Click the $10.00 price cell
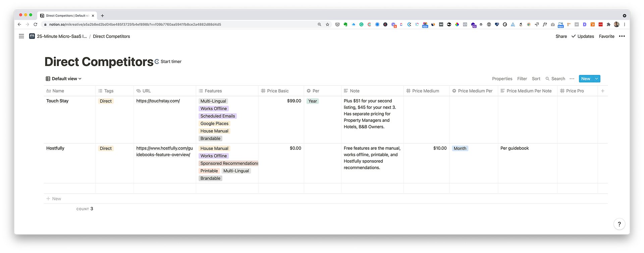Viewport: 644px width, 253px height. tap(426, 163)
